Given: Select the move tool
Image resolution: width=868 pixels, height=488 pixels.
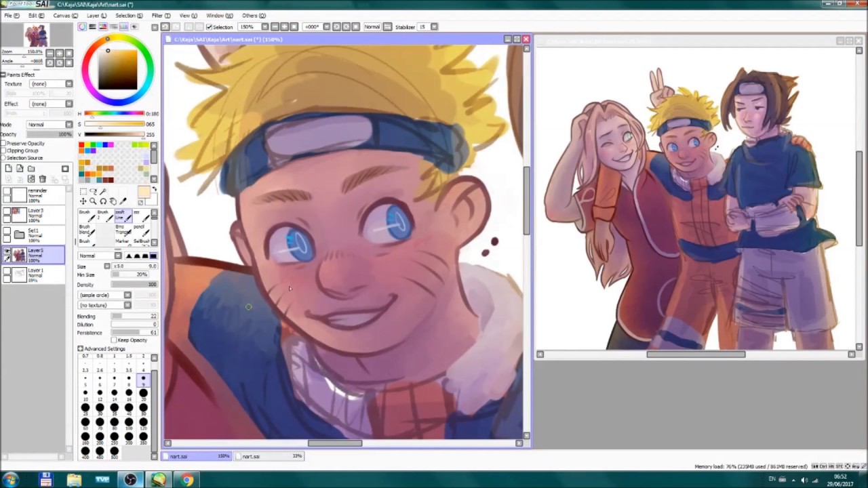Looking at the screenshot, I should coord(83,201).
